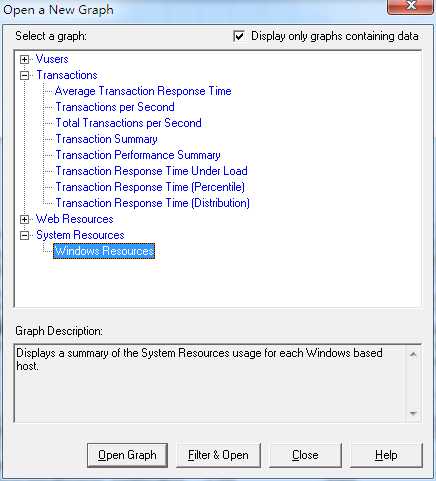The image size is (436, 481).
Task: Select Average Transaction Response Time graph
Action: pyautogui.click(x=143, y=91)
